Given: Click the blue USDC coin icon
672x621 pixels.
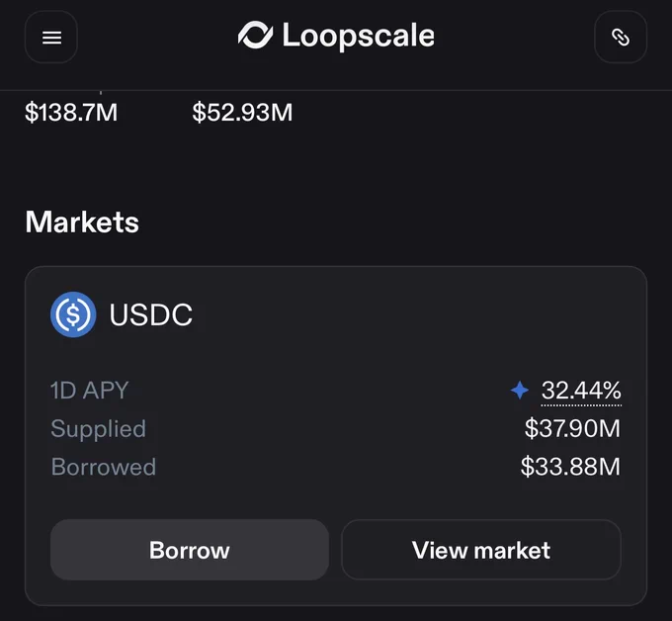Looking at the screenshot, I should click(x=73, y=314).
